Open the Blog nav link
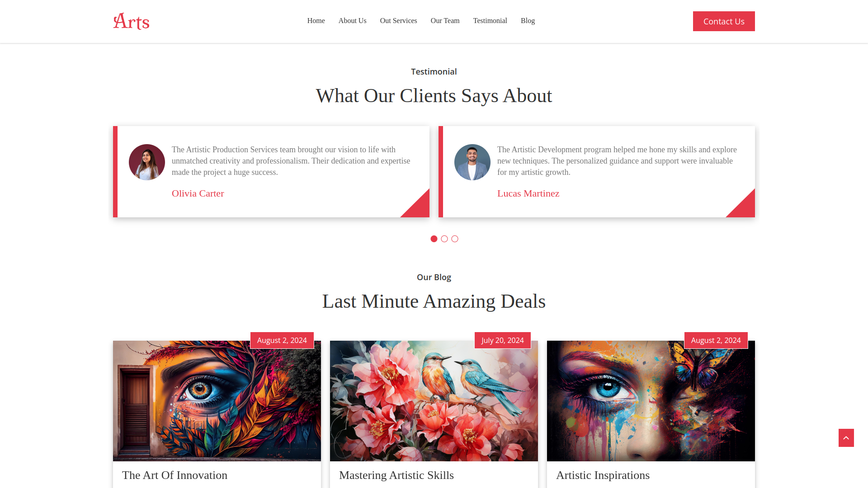The image size is (868, 488). (528, 21)
